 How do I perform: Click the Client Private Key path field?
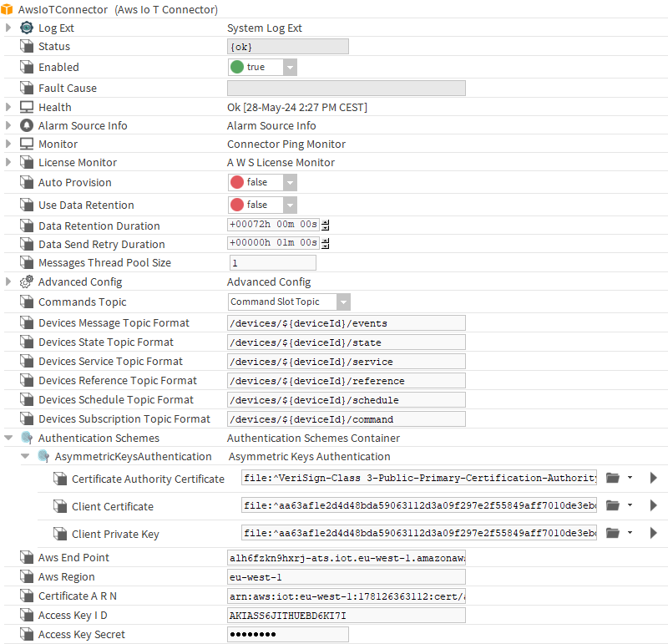(x=419, y=533)
